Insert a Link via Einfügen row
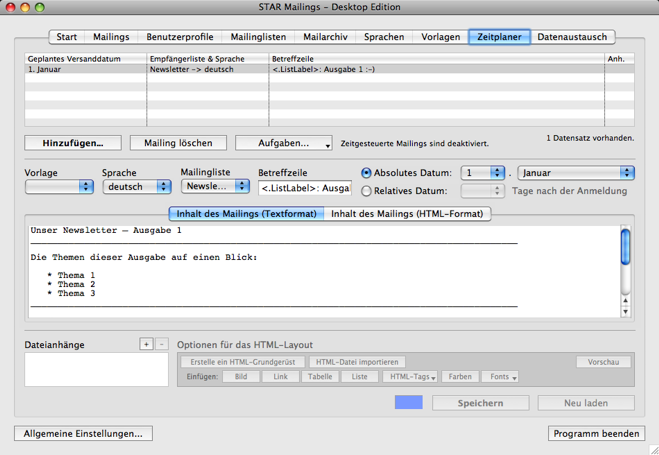 280,376
